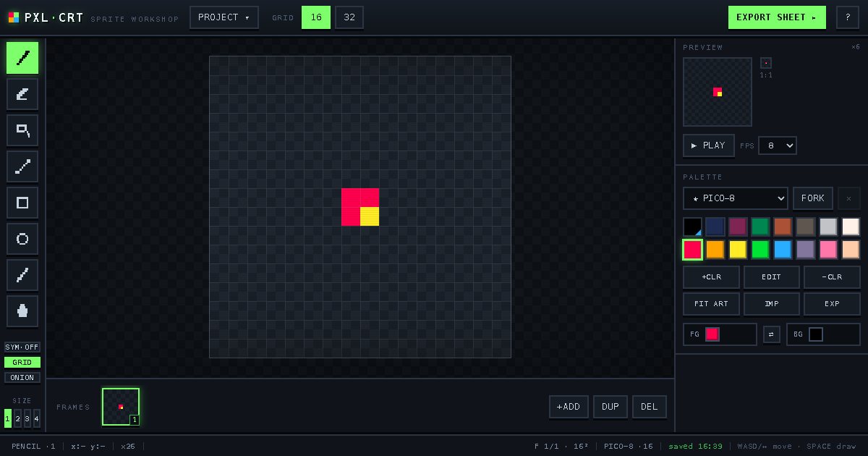Screen dimensions: 868x456
Task: Open help with the ? button
Action: [848, 17]
